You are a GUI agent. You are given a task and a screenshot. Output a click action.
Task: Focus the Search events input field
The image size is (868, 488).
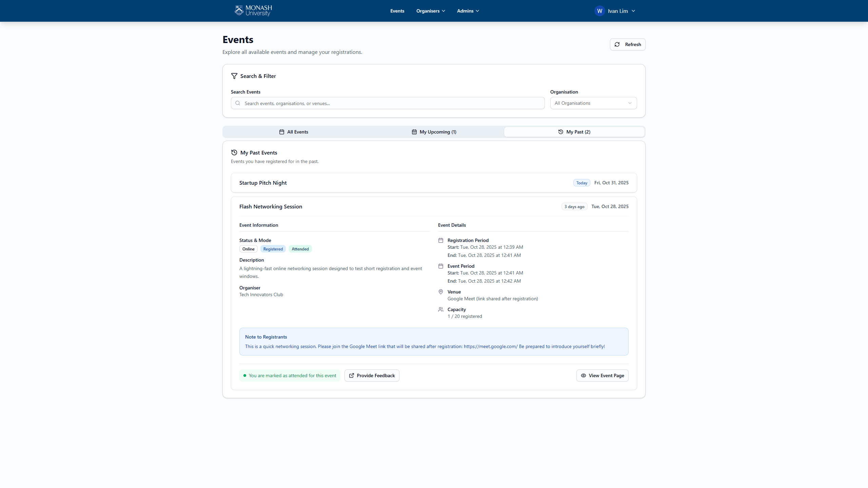390,103
